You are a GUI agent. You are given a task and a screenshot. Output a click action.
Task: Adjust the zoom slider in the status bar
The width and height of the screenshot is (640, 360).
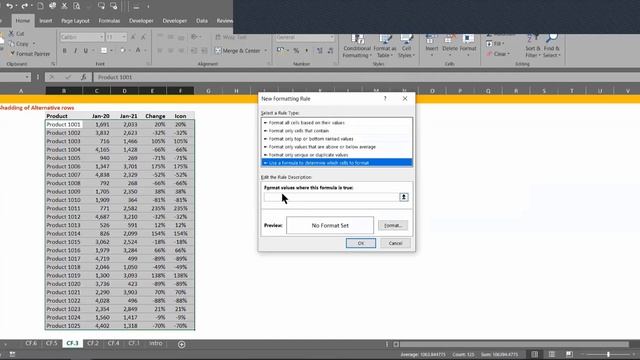[608, 354]
